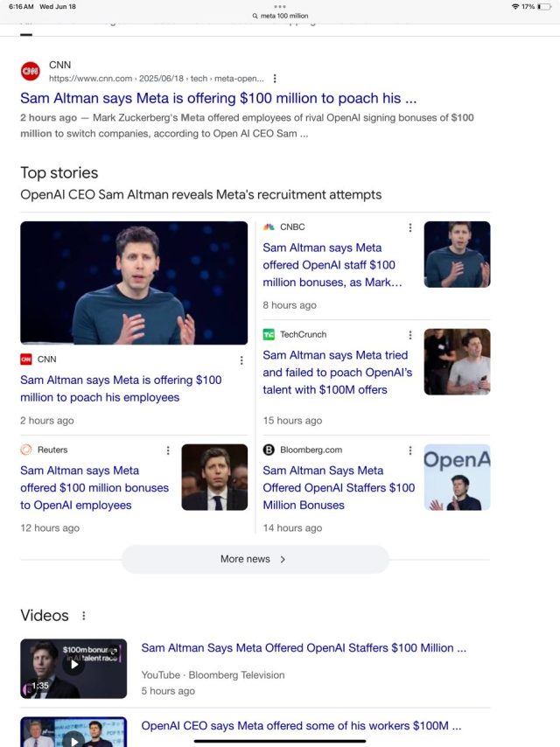
Task: Open options menu for Bloomberg.com story
Action: 409,450
